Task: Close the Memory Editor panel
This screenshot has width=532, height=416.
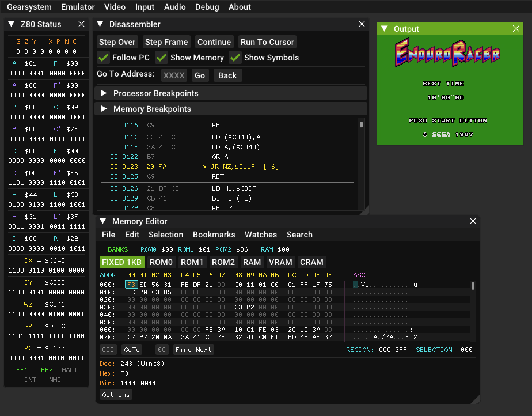Action: 473,221
